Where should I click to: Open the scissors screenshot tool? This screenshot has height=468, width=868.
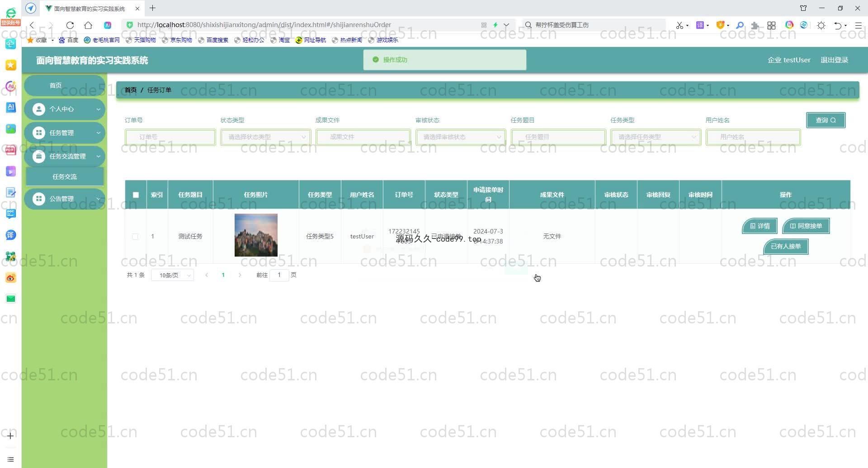coord(679,25)
